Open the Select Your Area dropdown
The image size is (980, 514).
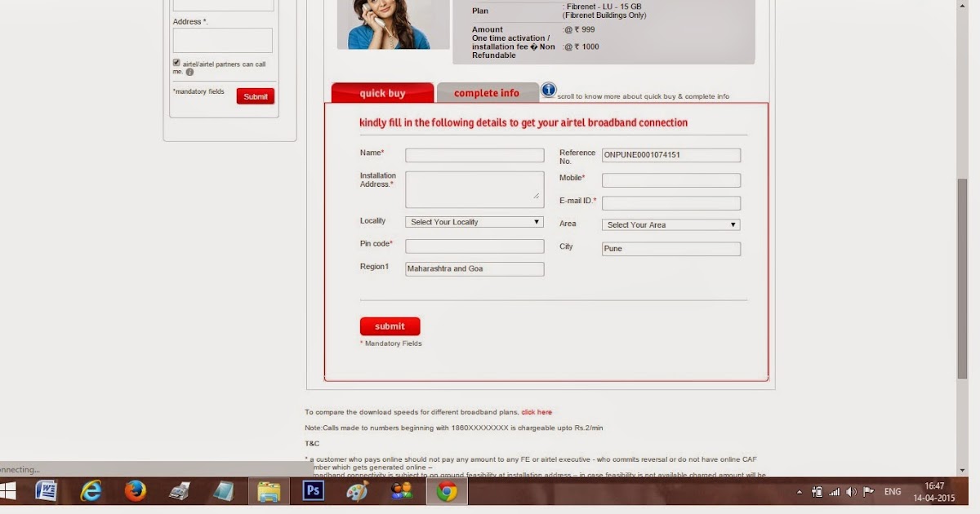(671, 224)
